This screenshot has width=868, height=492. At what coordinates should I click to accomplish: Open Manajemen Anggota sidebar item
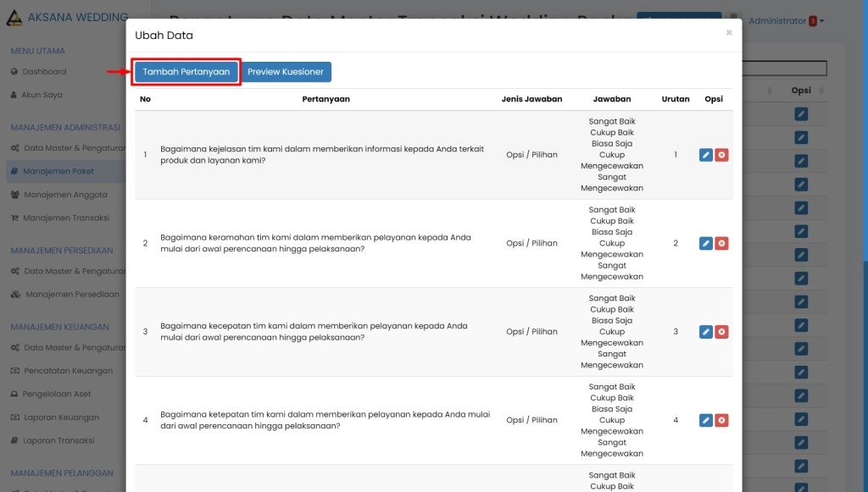click(x=65, y=195)
